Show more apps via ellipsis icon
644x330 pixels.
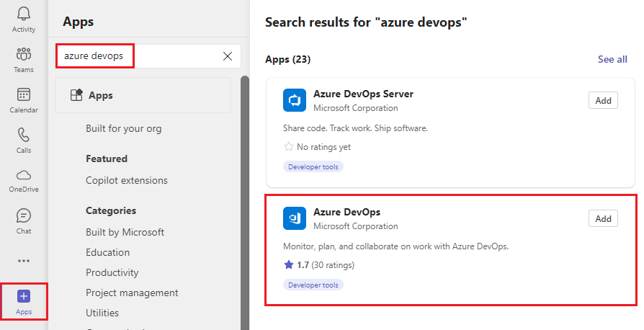pos(23,261)
